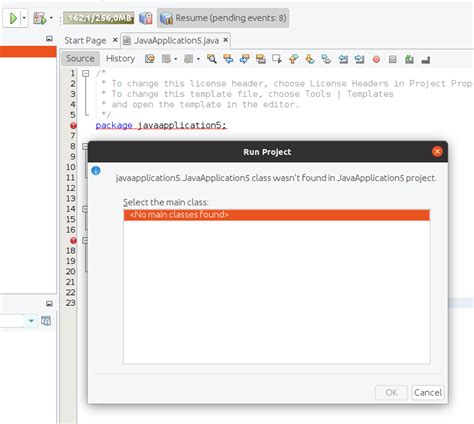Expand the Debug Project dropdown arrow
474x424 pixels.
click(x=51, y=18)
